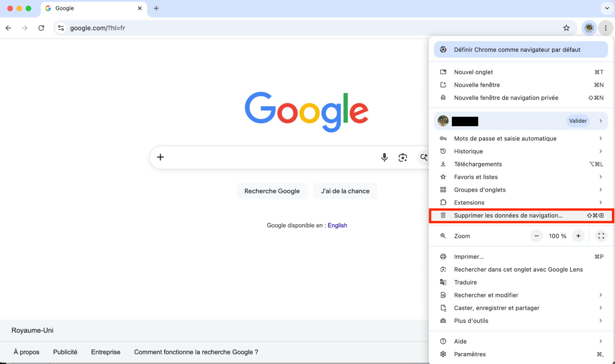Click the gear icon beside Paramètres

coord(443,354)
